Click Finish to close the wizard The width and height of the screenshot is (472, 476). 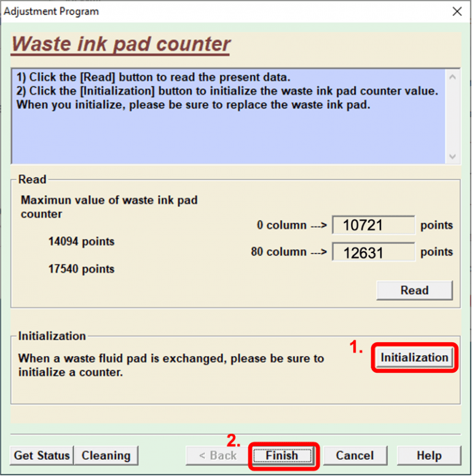click(282, 455)
